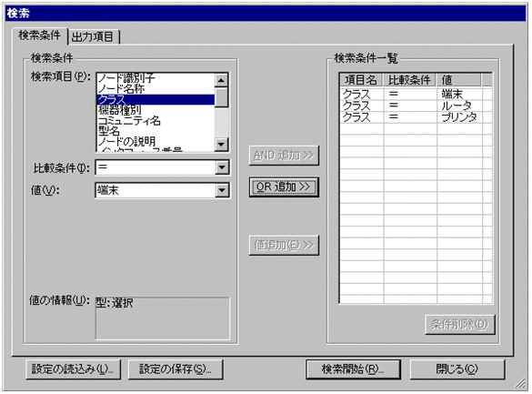The height and width of the screenshot is (394, 532).
Task: Click the 設定の読込み button
Action: (73, 369)
